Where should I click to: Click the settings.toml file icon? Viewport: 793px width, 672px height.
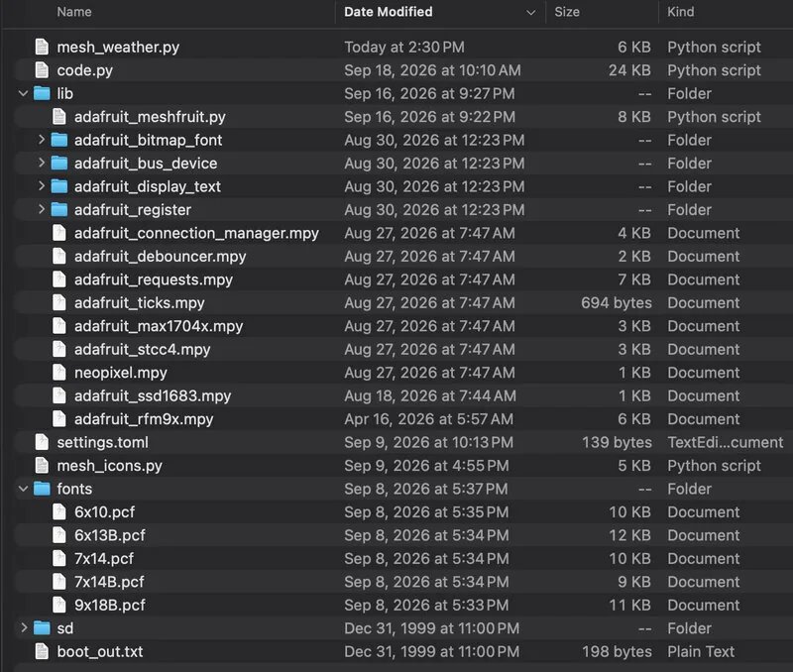42,442
